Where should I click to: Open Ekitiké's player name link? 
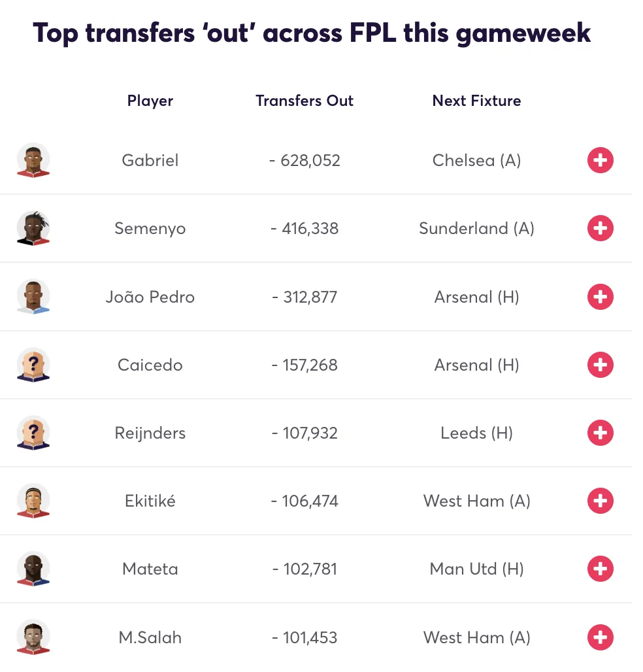(x=150, y=501)
